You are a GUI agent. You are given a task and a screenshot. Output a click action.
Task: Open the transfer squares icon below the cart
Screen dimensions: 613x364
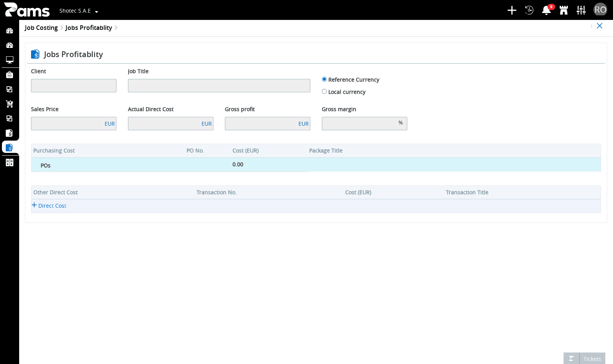click(10, 118)
